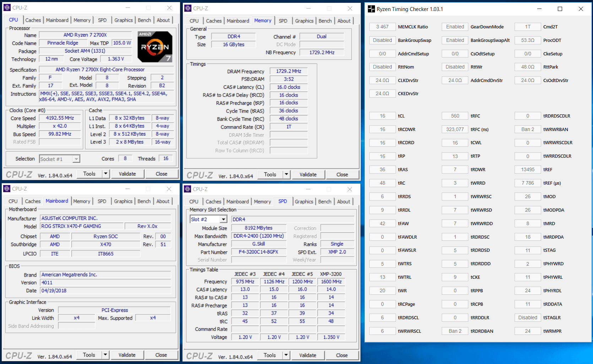Click the Cmd2T value 1T
Viewport: 593px width, 364px height.
528,27
